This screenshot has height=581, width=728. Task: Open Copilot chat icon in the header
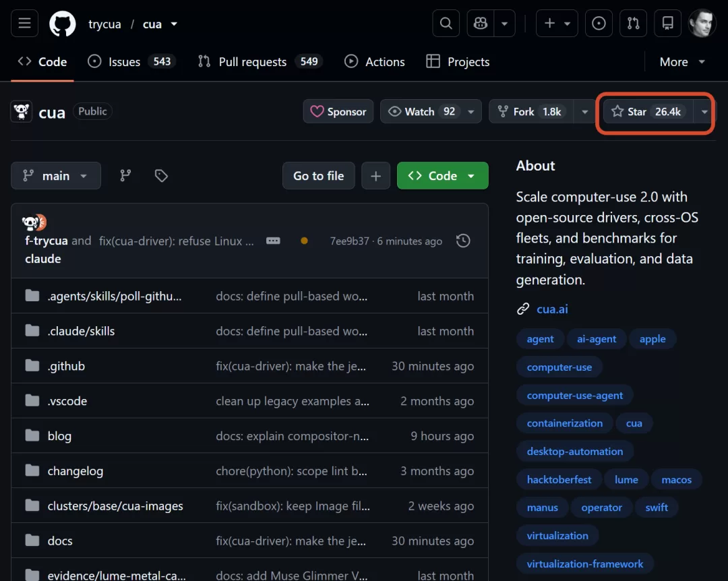pyautogui.click(x=481, y=23)
